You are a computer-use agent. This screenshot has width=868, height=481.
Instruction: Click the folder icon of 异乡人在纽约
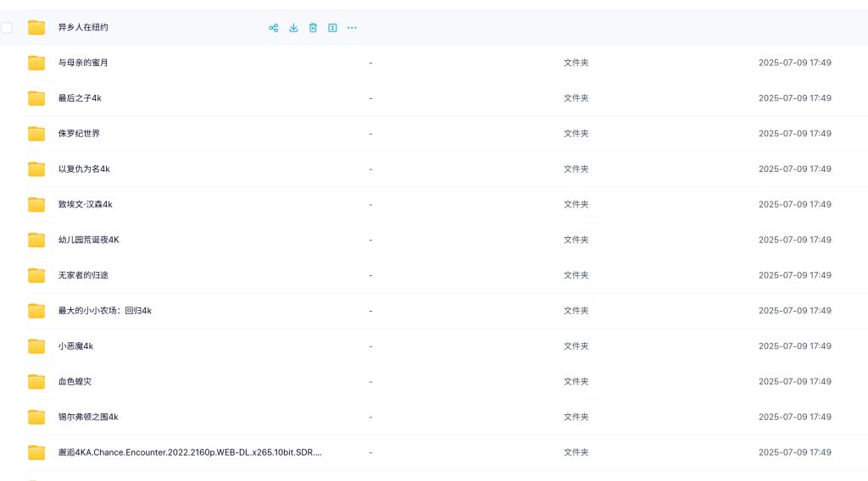(x=36, y=27)
